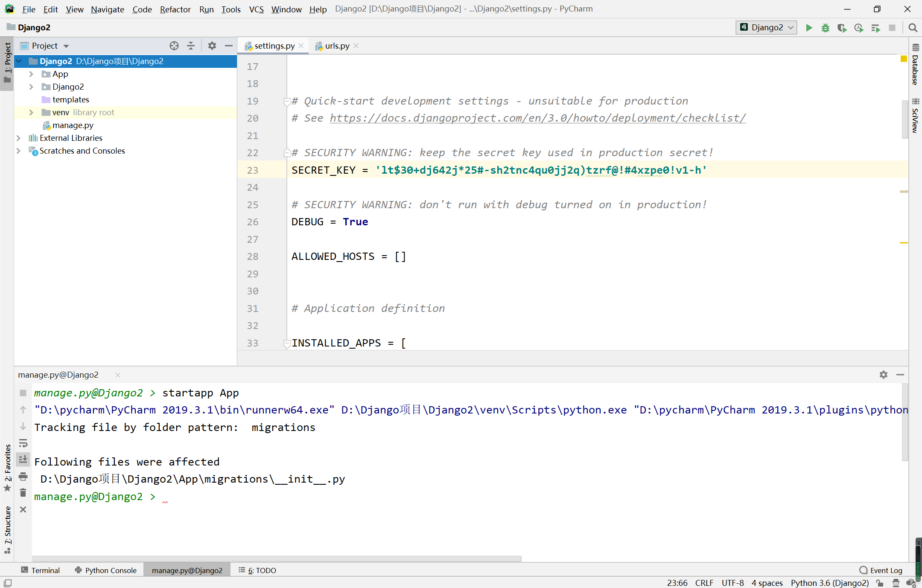
Task: Open the Navigate menu
Action: click(107, 9)
